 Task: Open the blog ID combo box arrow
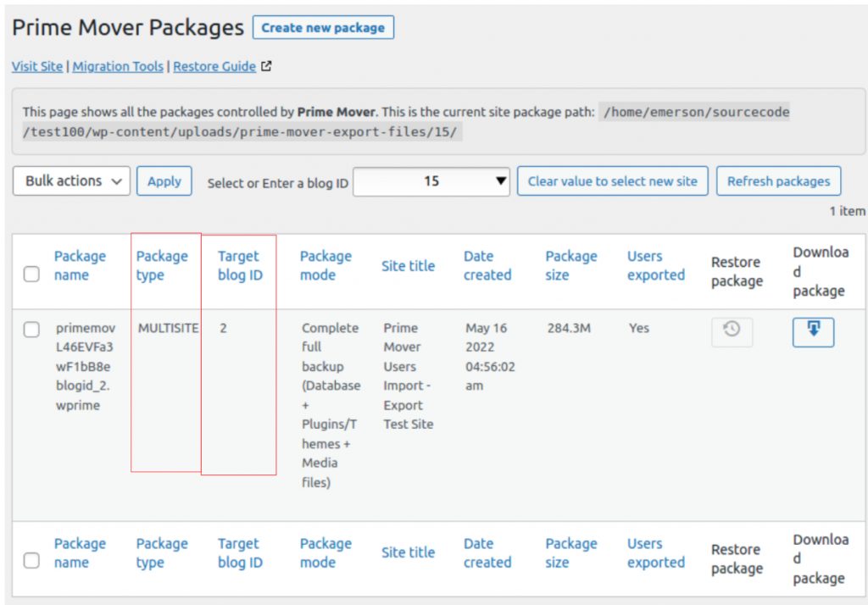pyautogui.click(x=501, y=181)
